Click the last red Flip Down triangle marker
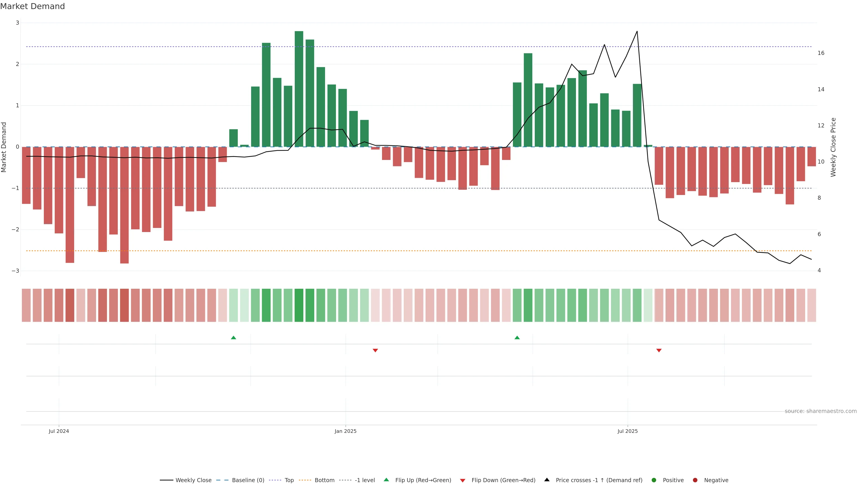The width and height of the screenshot is (868, 488). [x=659, y=351]
